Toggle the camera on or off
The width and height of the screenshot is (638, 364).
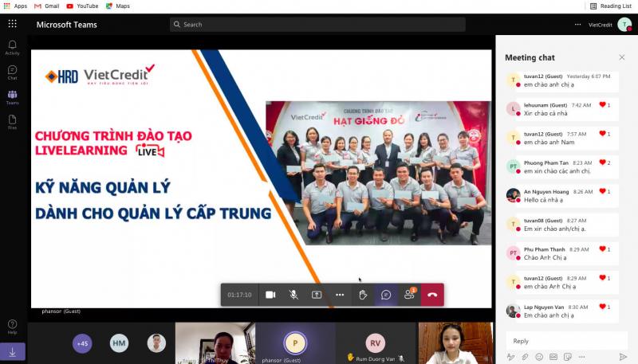(x=270, y=295)
